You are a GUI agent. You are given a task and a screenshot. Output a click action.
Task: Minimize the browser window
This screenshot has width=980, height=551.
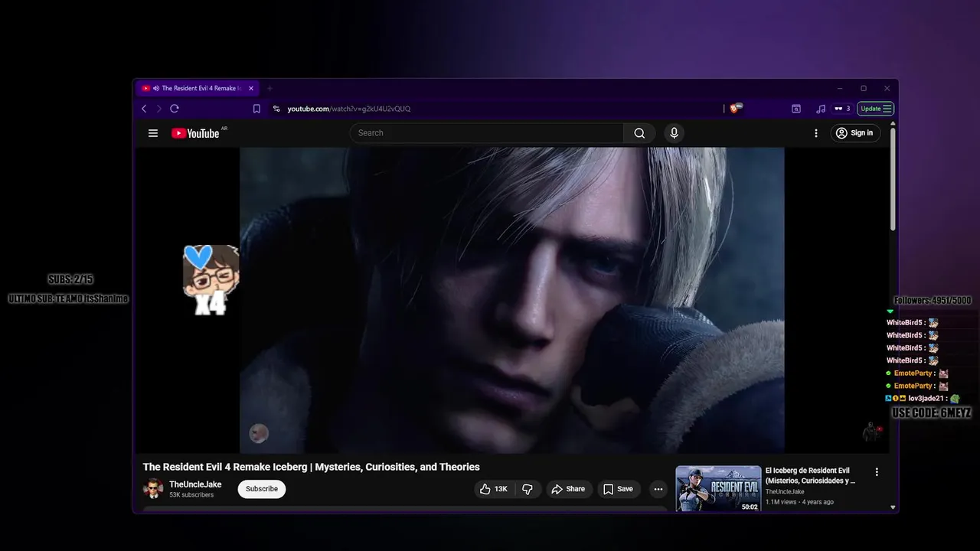840,89
